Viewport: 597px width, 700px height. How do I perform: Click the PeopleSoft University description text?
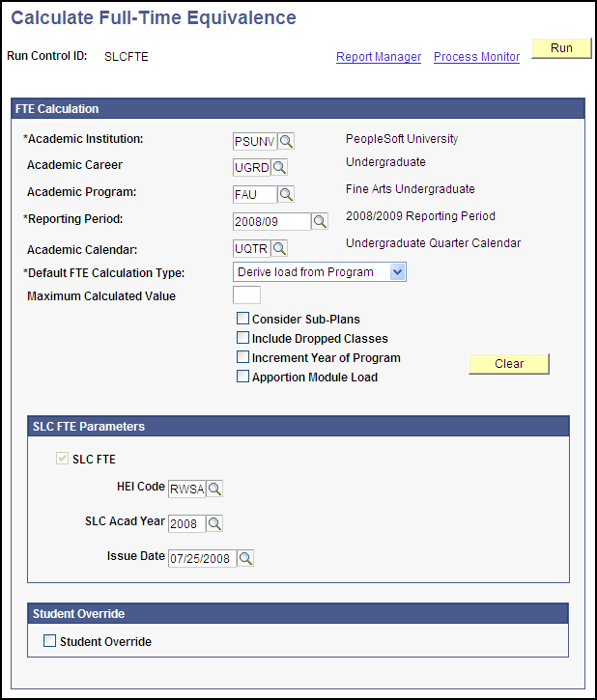click(x=402, y=139)
